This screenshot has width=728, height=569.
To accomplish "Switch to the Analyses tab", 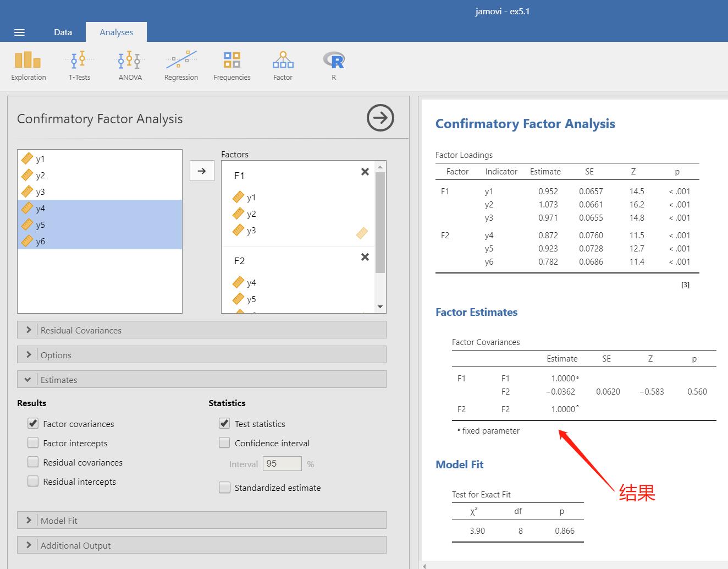I will pos(116,32).
